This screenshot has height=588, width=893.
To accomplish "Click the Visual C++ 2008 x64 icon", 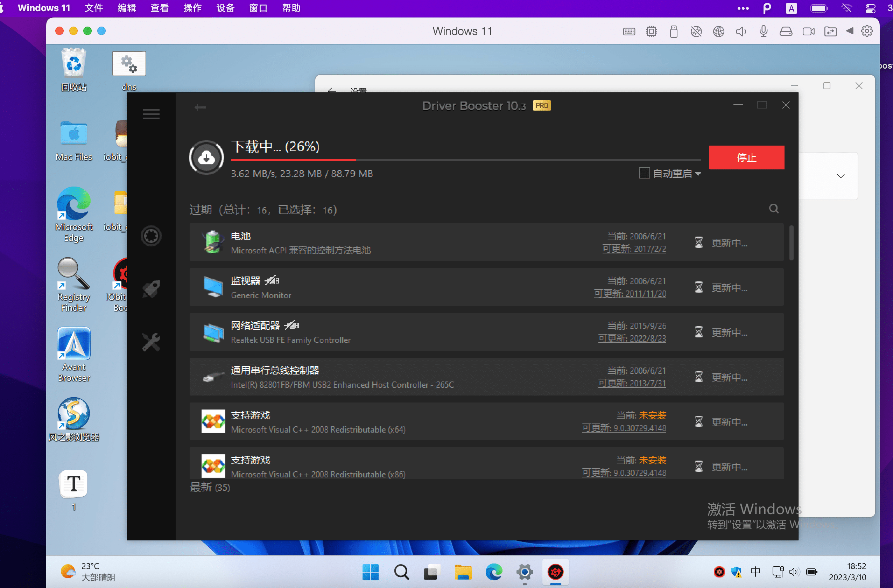I will (x=213, y=421).
